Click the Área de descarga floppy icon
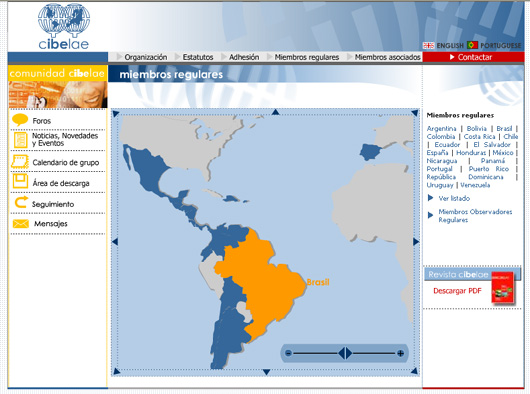The image size is (530, 394). point(20,181)
